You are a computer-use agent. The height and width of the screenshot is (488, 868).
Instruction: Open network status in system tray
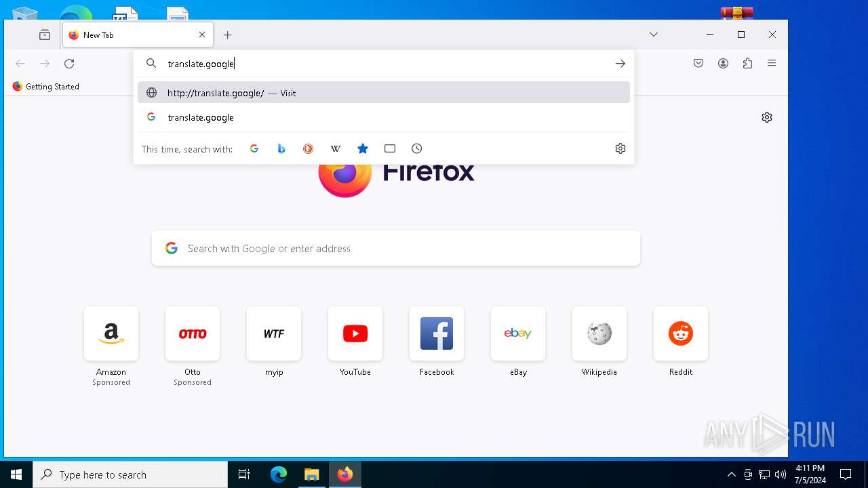tap(764, 474)
